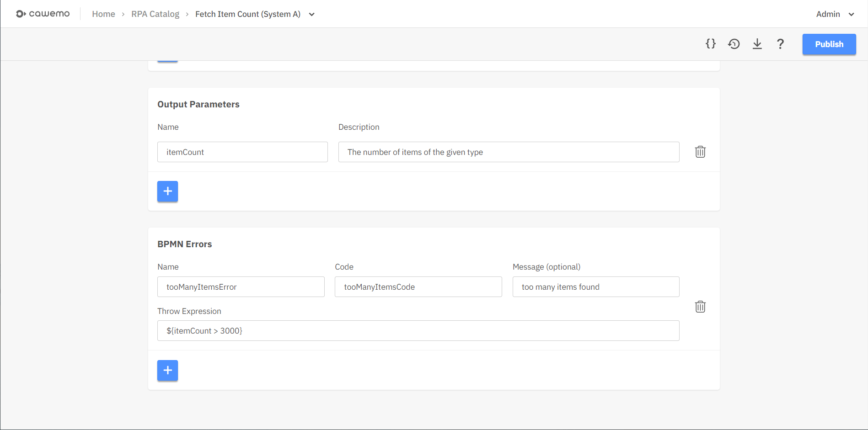
Task: Click the Cawemo logo
Action: pyautogui.click(x=43, y=14)
